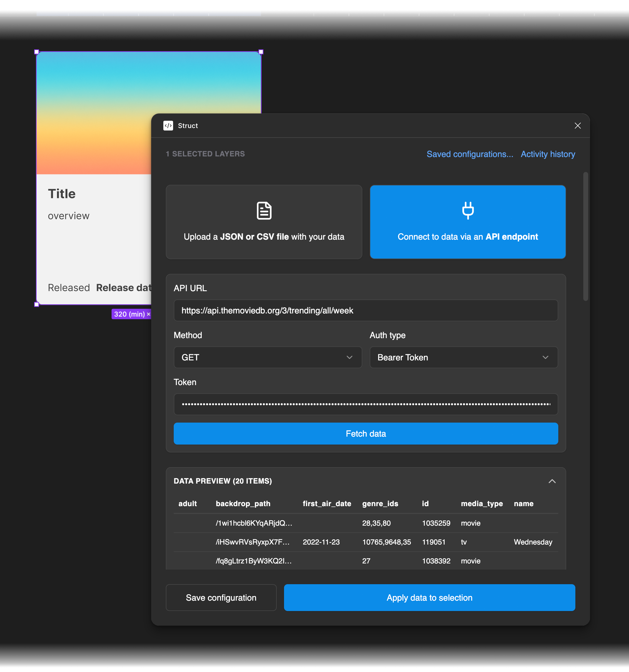
Task: Open Saved configurations
Action: coord(470,154)
